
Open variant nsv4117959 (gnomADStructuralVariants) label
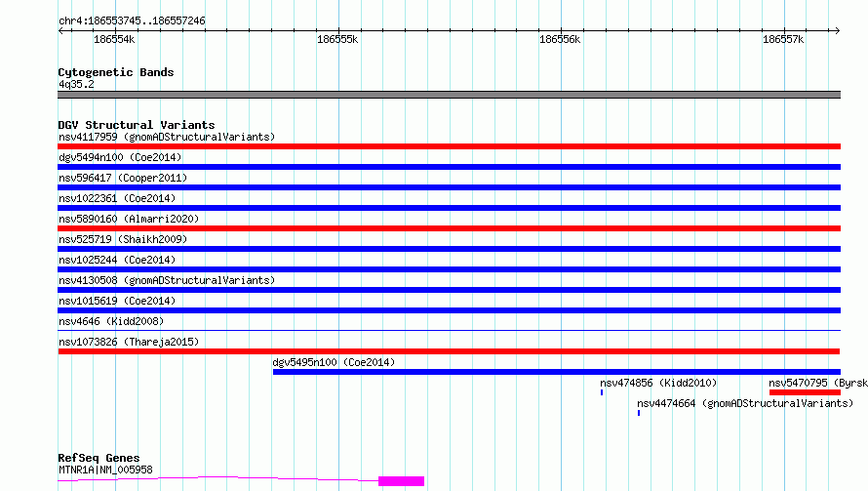tap(167, 137)
